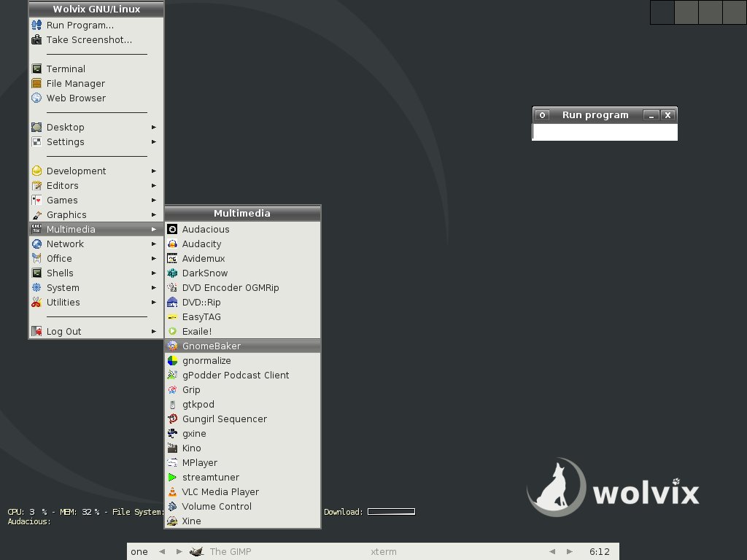This screenshot has width=747, height=560.
Task: Click the Web Browser globe icon
Action: pos(36,98)
